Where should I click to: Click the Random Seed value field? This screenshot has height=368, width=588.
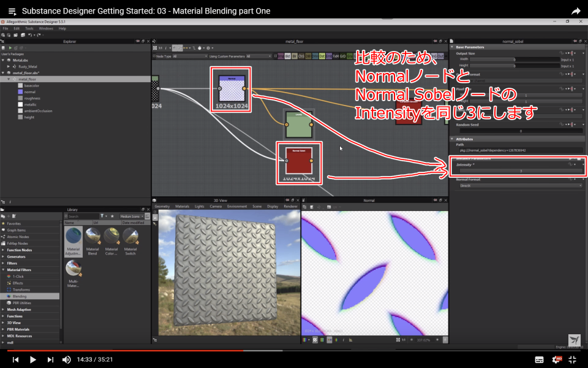point(521,131)
